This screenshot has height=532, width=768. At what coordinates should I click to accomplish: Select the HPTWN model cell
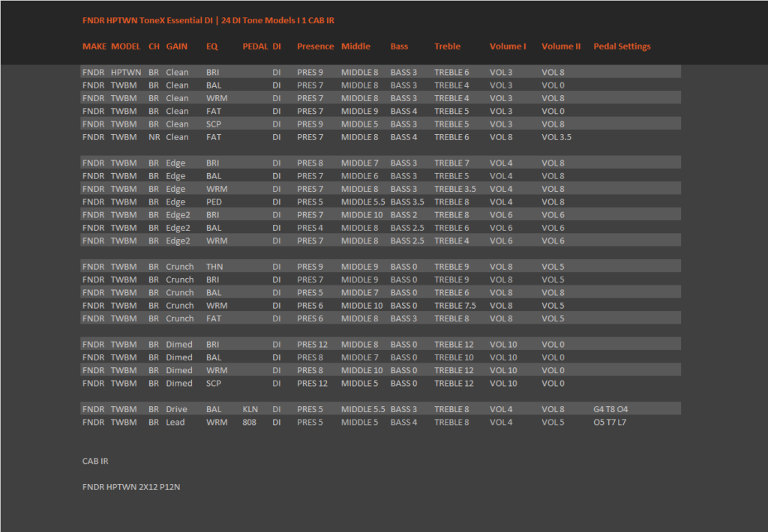(126, 73)
